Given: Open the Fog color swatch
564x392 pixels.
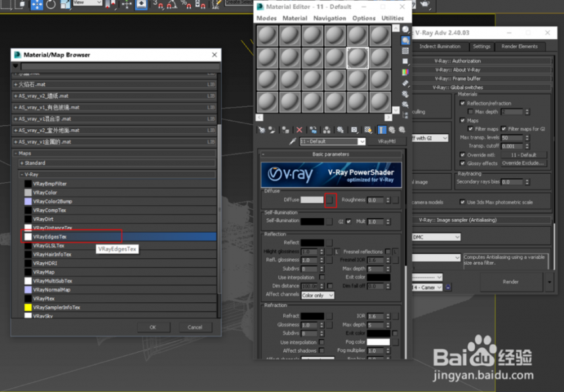Looking at the screenshot, I should 378,342.
